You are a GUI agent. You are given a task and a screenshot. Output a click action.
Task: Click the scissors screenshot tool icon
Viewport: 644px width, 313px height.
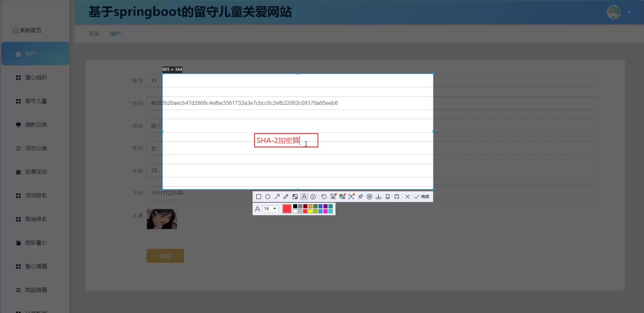(x=333, y=197)
